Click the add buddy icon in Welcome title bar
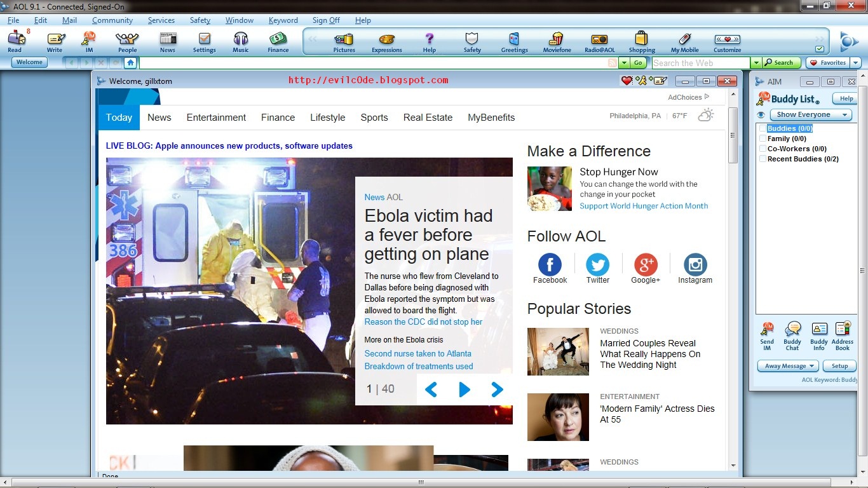Viewport: 868px width, 488px height. [641, 81]
